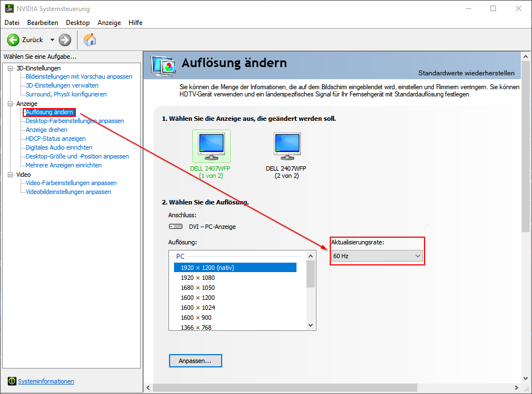
Task: Click the green Zurück back arrow
Action: point(13,40)
